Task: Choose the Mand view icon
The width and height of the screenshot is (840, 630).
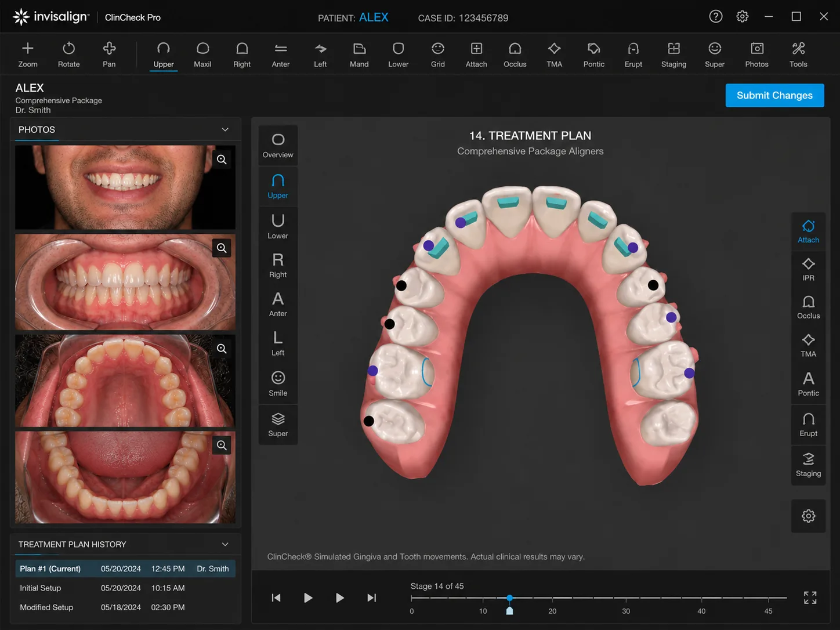Action: tap(359, 55)
